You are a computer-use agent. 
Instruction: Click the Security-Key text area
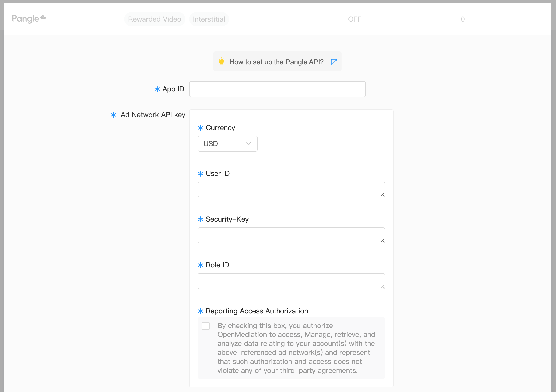291,235
